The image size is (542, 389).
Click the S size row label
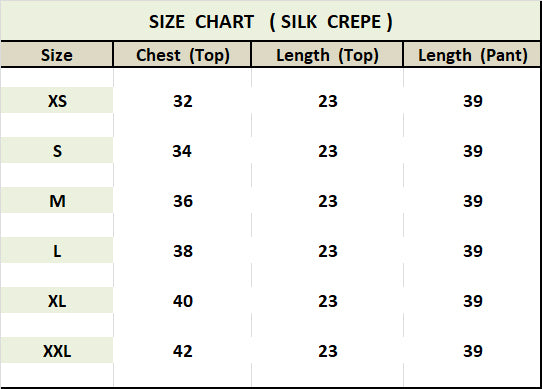(57, 151)
